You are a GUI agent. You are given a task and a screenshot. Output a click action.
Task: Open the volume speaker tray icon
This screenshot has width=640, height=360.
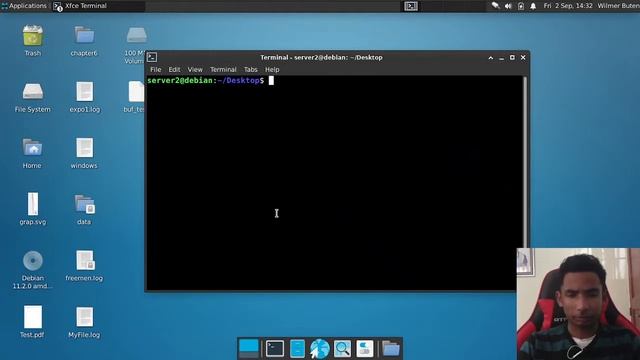(x=508, y=6)
